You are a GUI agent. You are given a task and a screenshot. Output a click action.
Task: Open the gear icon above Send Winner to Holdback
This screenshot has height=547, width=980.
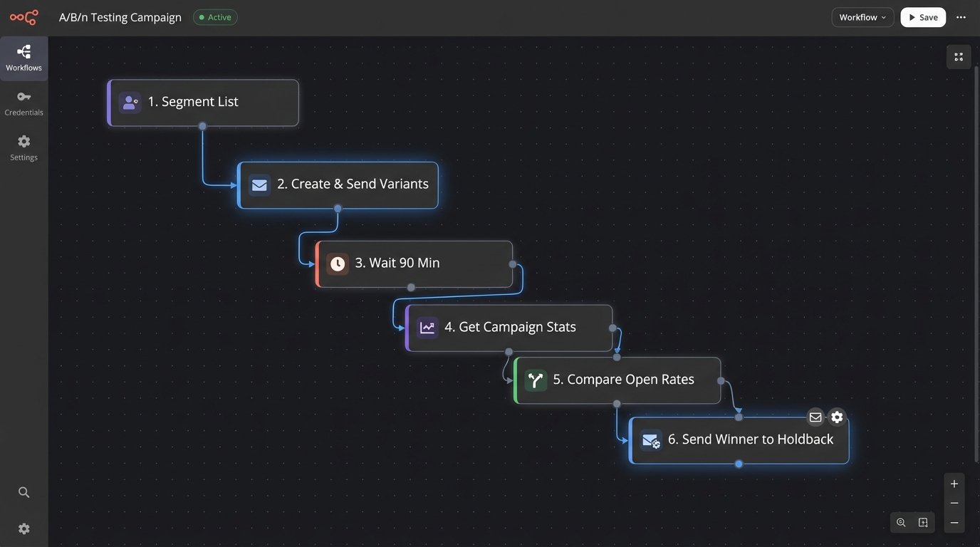tap(836, 417)
